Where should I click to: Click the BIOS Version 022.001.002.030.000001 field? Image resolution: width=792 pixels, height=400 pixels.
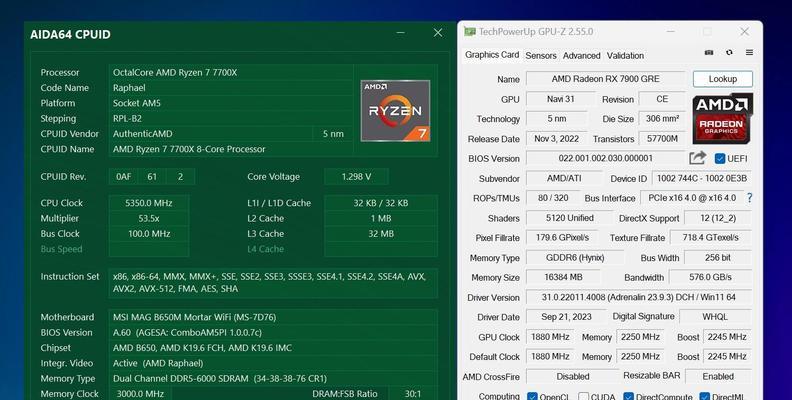pos(606,158)
